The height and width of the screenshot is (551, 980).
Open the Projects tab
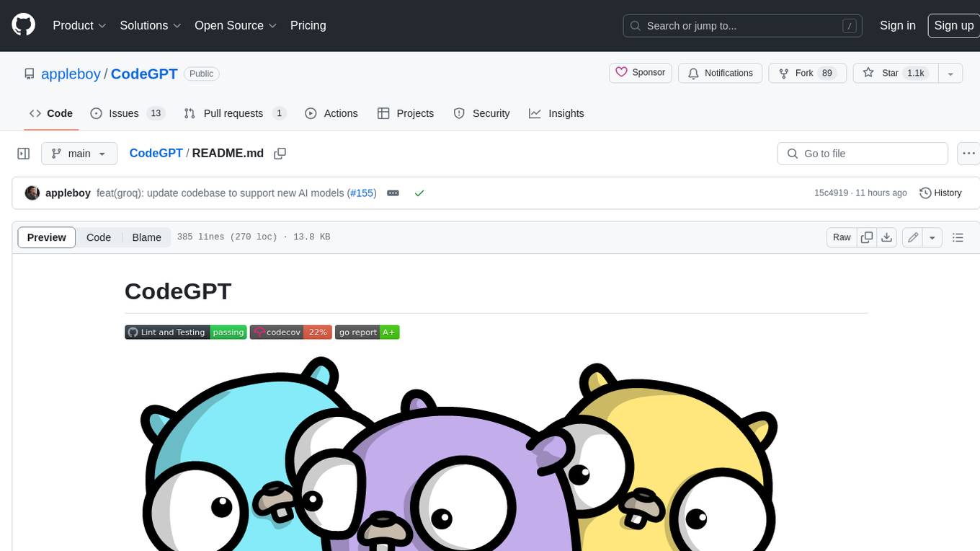[x=406, y=113]
